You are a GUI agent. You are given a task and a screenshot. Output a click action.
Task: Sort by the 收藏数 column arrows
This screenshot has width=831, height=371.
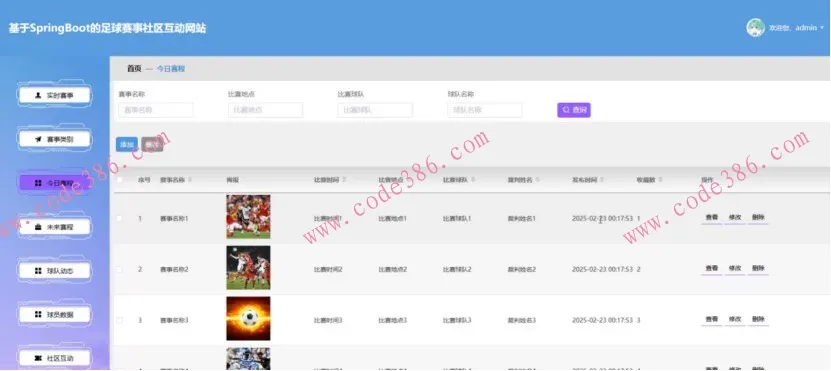pyautogui.click(x=660, y=180)
